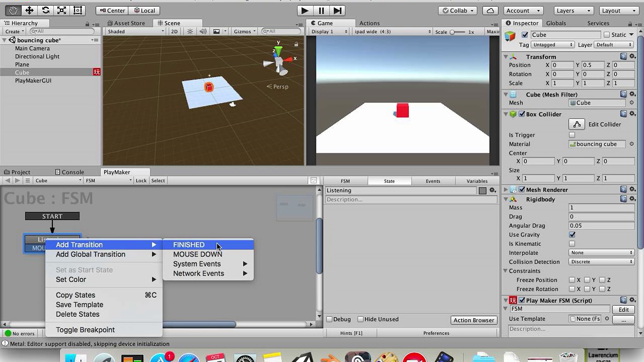Image resolution: width=644 pixels, height=362 pixels.
Task: Adjust the Game view Scale slider
Action: (457, 32)
